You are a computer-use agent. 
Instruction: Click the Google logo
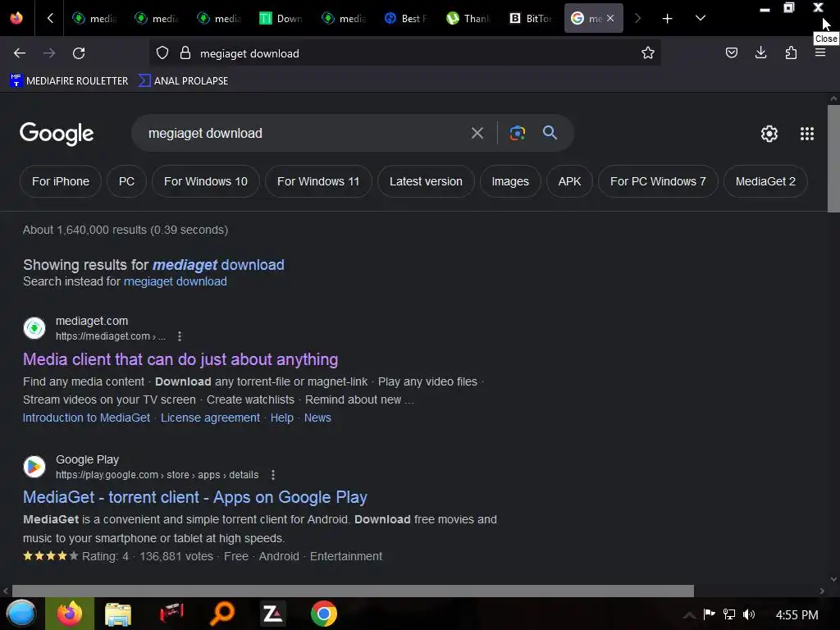(57, 134)
